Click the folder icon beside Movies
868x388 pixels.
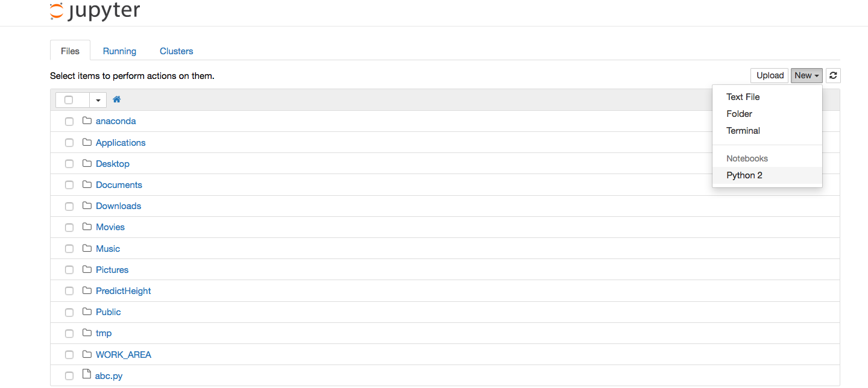[86, 227]
